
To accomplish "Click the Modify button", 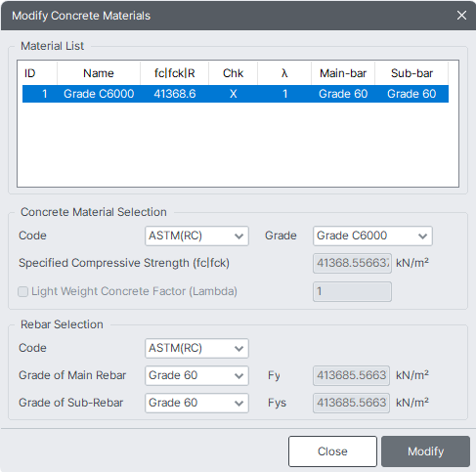I will point(425,451).
